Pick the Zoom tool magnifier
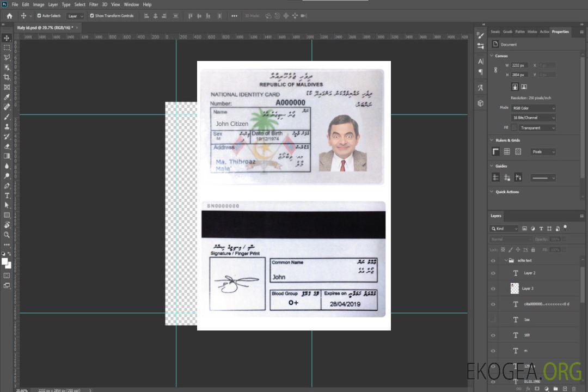 point(7,235)
